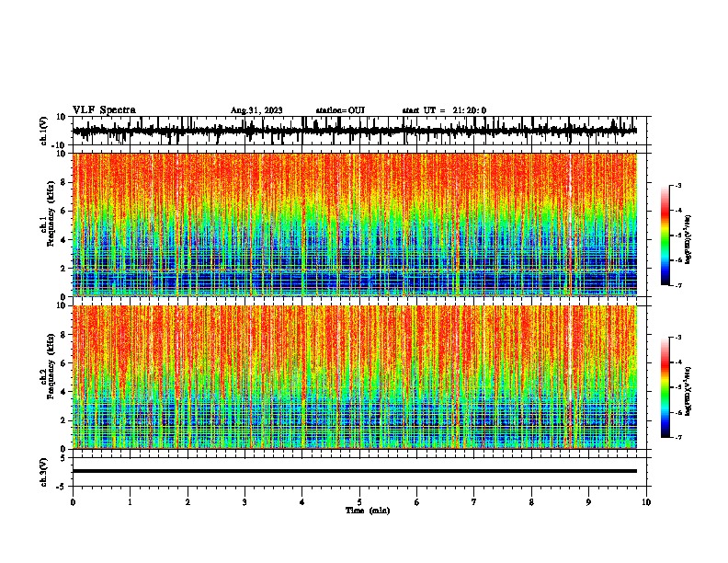Click time axis tick label '1'
728x563 pixels.
point(130,502)
